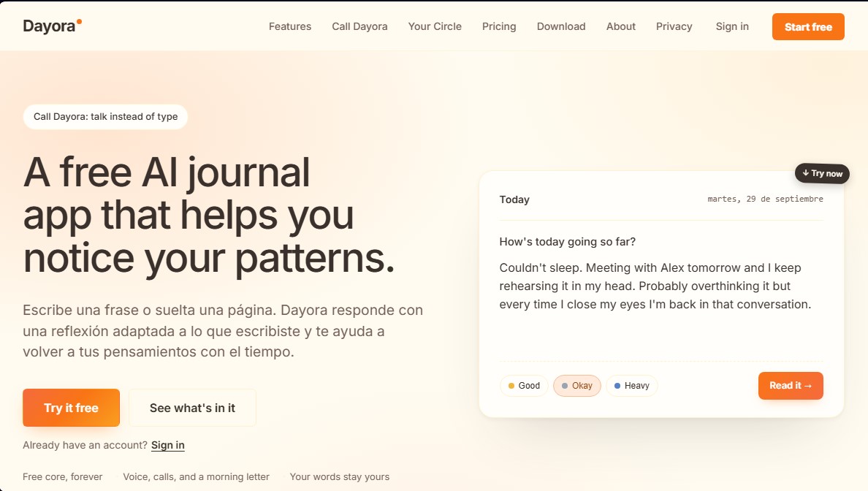Click the 'A free AI journal' headline

tap(209, 215)
